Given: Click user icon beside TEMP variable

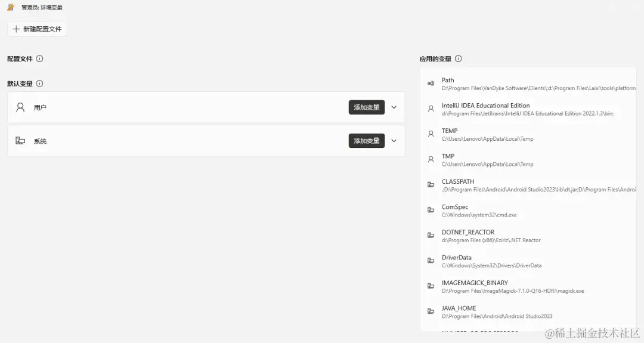Looking at the screenshot, I should tap(431, 134).
